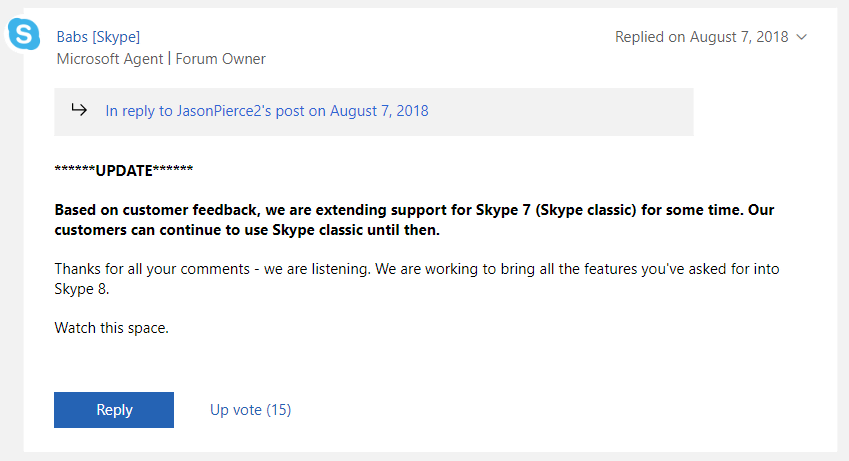This screenshot has width=849, height=461.
Task: Open Babs [Skype] profile link
Action: pyautogui.click(x=98, y=37)
